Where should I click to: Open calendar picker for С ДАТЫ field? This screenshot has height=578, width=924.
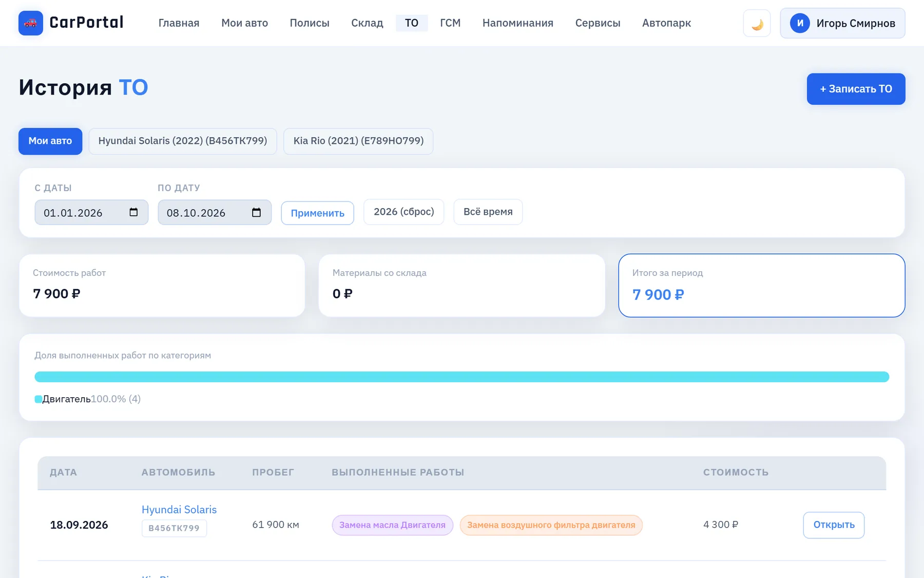pyautogui.click(x=133, y=212)
